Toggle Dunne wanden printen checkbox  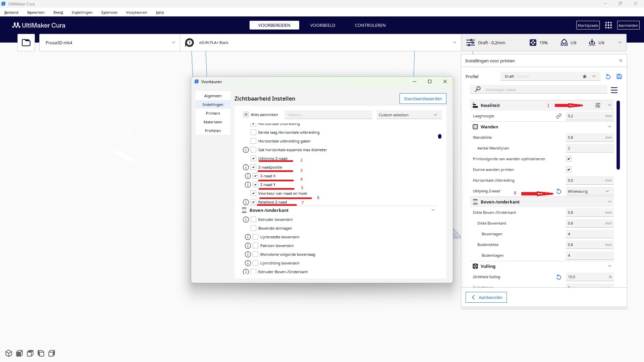pyautogui.click(x=569, y=170)
